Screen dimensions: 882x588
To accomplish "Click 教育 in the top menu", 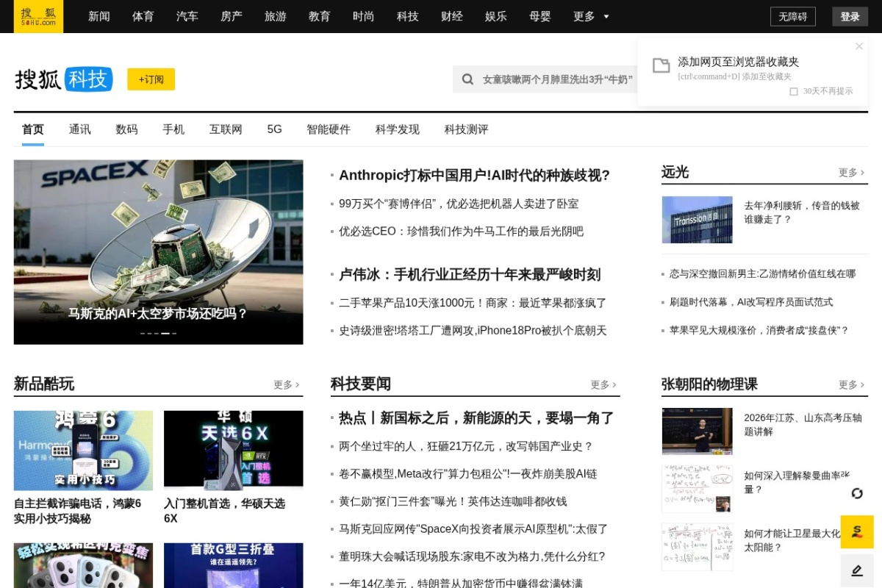I will pos(320,16).
